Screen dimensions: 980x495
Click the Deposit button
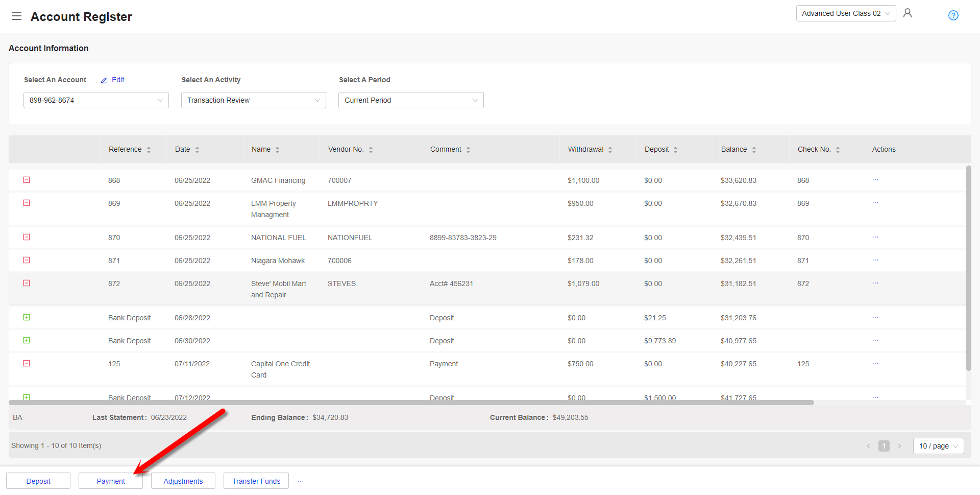point(38,481)
